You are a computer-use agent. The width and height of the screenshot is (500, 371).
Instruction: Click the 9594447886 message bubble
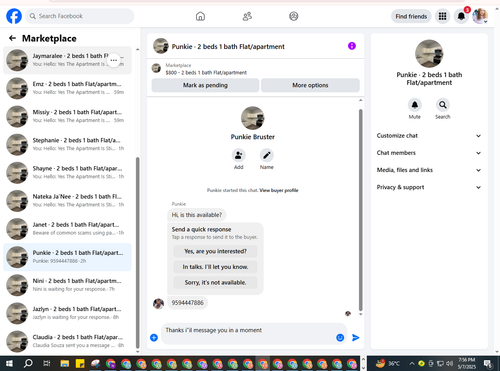pyautogui.click(x=187, y=303)
